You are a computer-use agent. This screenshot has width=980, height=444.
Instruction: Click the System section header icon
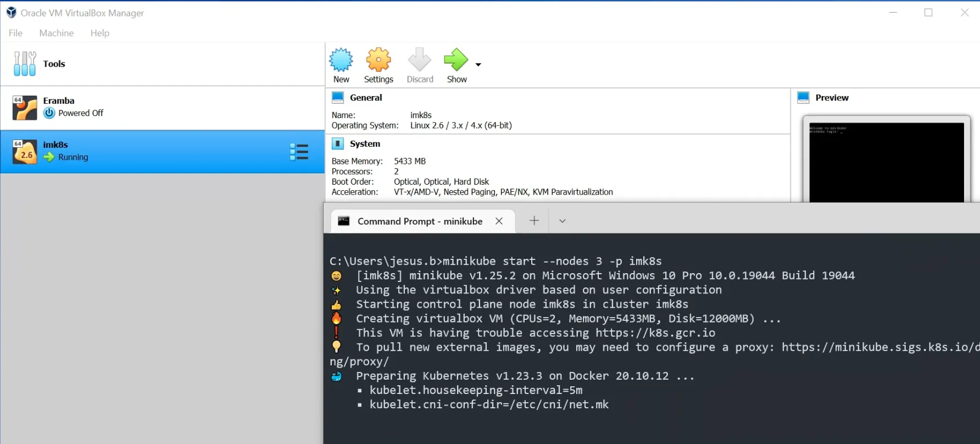coord(338,144)
